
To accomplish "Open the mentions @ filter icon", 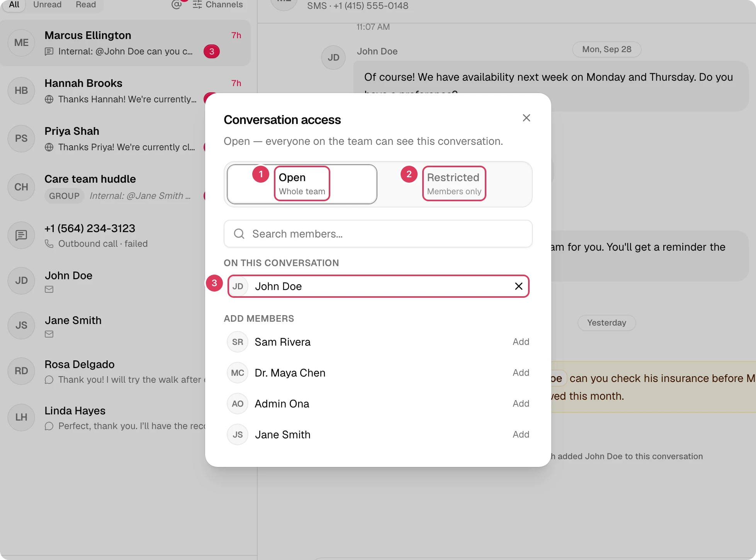I will [177, 5].
